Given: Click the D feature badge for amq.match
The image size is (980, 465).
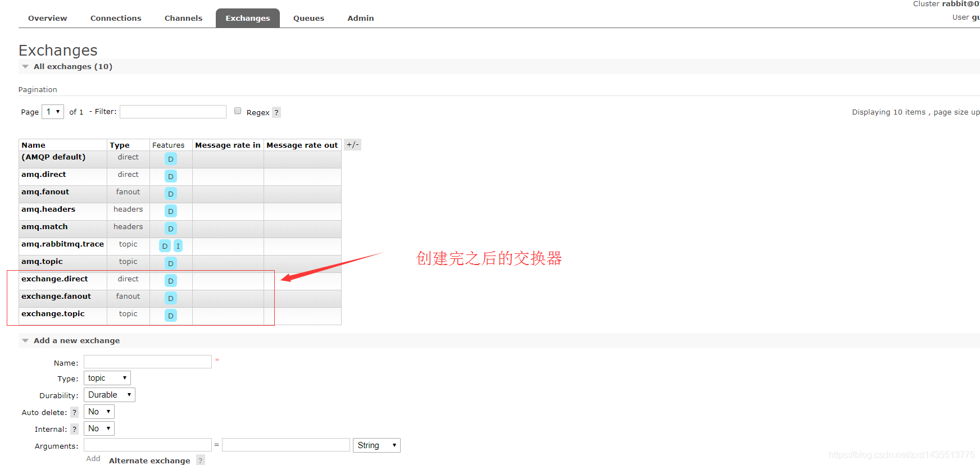Looking at the screenshot, I should click(x=171, y=229).
